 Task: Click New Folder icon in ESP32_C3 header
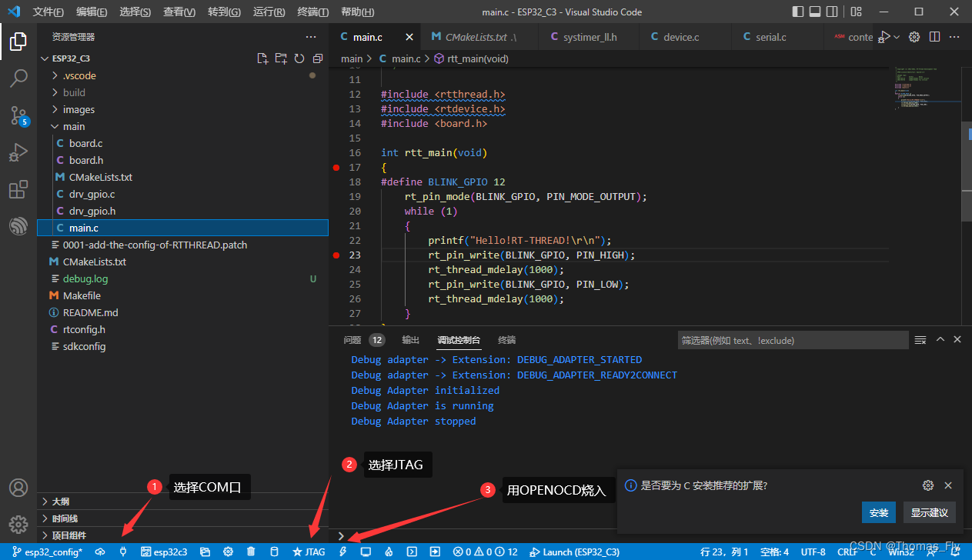coord(281,58)
